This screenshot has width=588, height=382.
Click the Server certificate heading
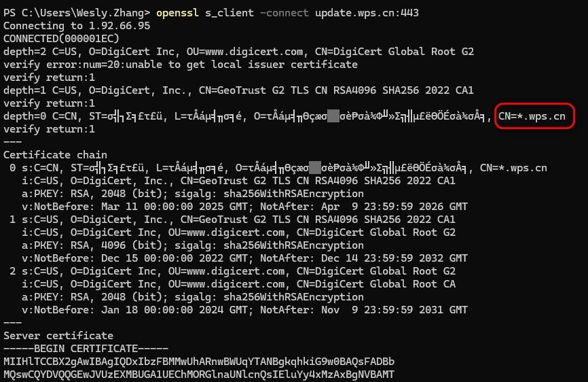[x=58, y=336]
